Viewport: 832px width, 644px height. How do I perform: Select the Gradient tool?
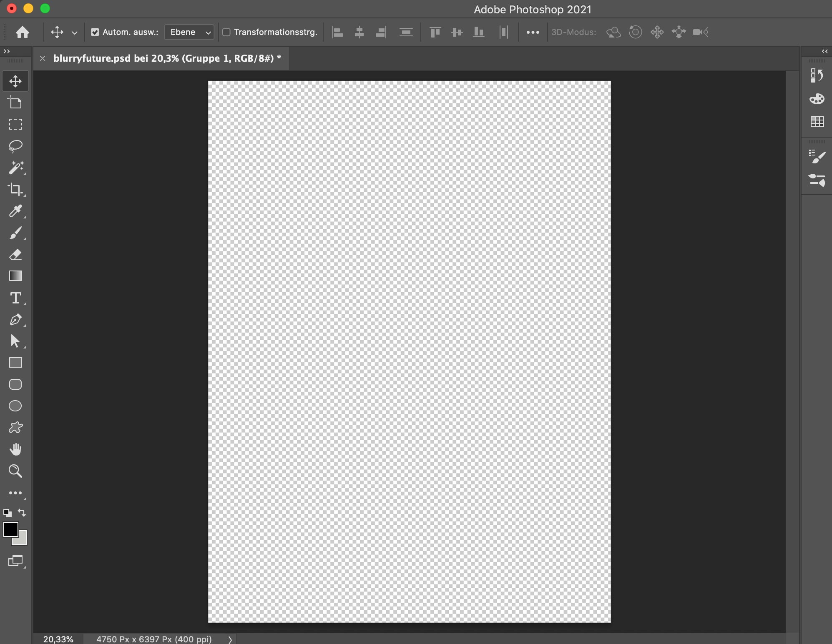[15, 276]
